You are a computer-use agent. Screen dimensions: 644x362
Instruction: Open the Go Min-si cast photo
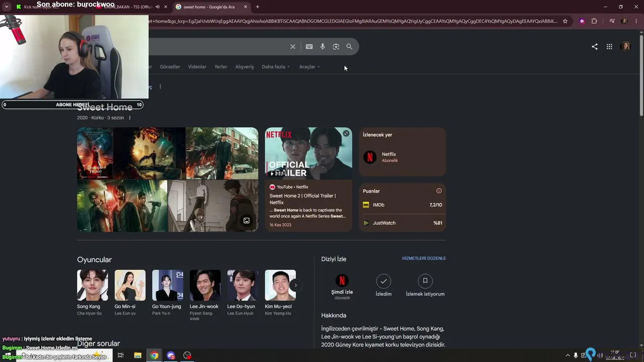130,285
